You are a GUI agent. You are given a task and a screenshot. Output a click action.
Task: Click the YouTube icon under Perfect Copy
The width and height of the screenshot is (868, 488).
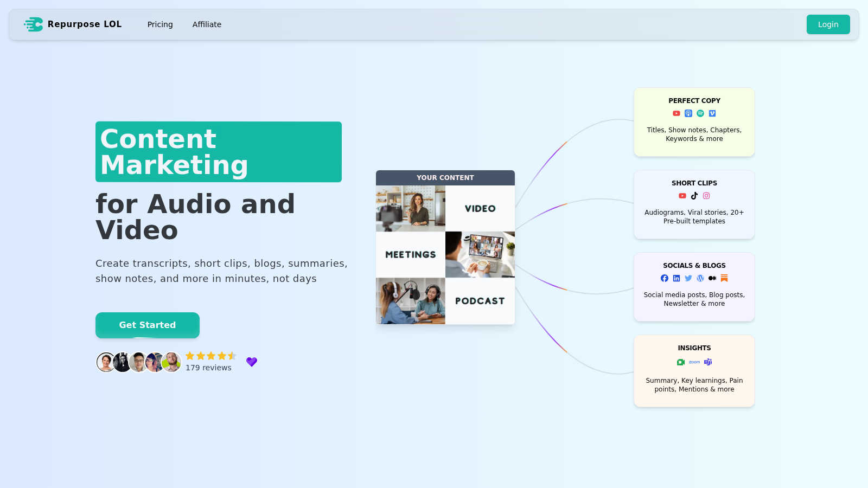coord(676,113)
